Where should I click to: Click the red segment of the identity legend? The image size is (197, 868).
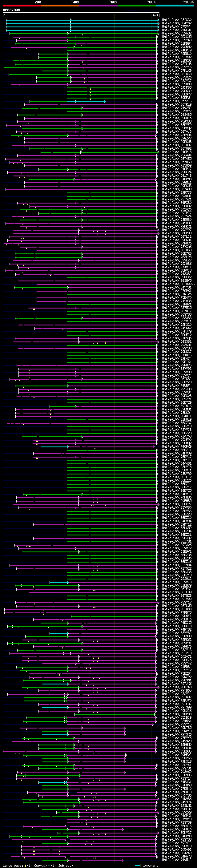(22, 6)
